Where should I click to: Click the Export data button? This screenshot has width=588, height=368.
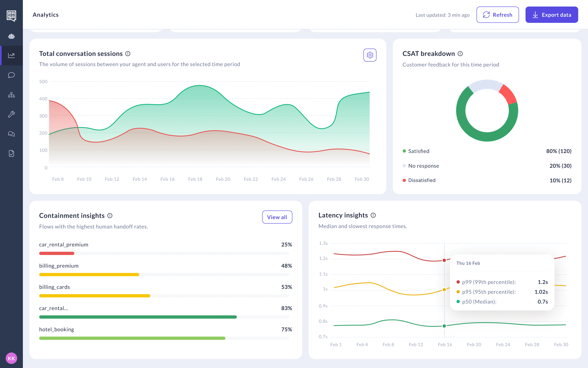(551, 15)
